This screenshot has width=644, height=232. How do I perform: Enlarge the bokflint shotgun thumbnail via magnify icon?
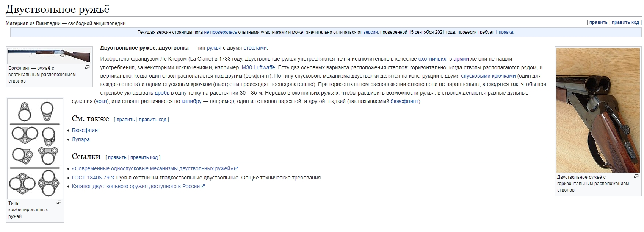coord(87,67)
